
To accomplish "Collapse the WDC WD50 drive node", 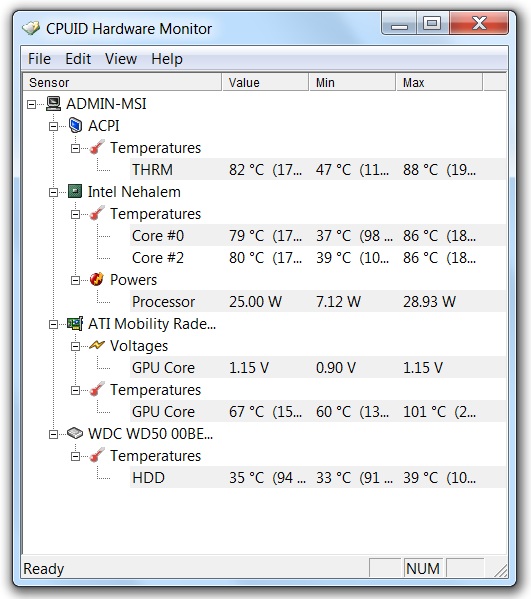I will click(x=53, y=434).
